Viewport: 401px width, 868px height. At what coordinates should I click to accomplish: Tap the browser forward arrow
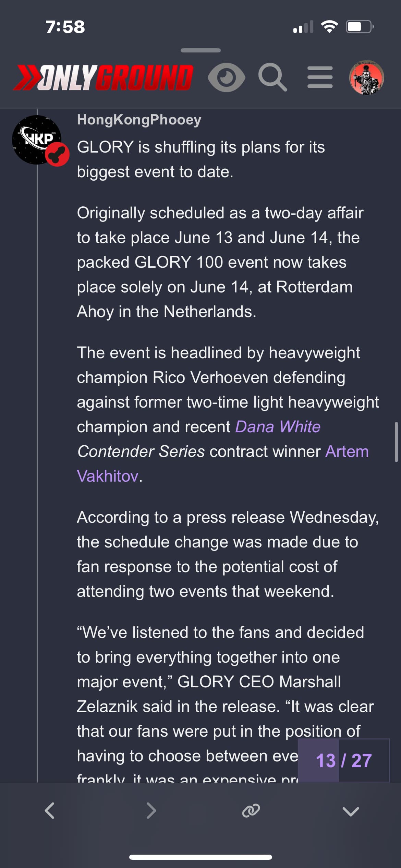(x=151, y=811)
